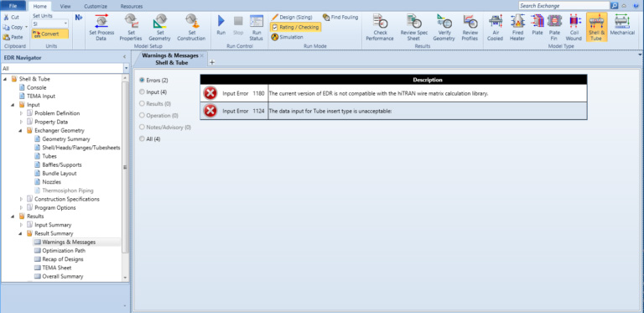Toggle Rating / Checking mode
The height and width of the screenshot is (313, 644).
(x=295, y=27)
